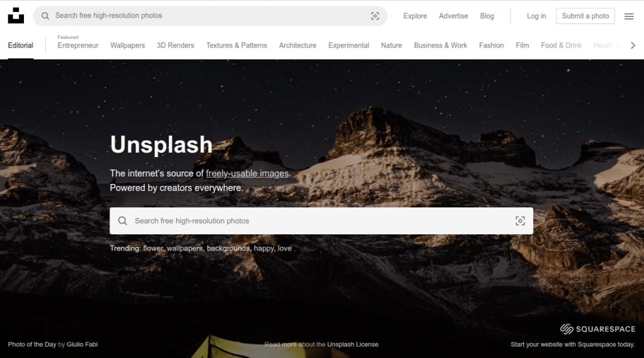Click the Submit a photo button
Screen dimensions: 644x358
tap(586, 16)
